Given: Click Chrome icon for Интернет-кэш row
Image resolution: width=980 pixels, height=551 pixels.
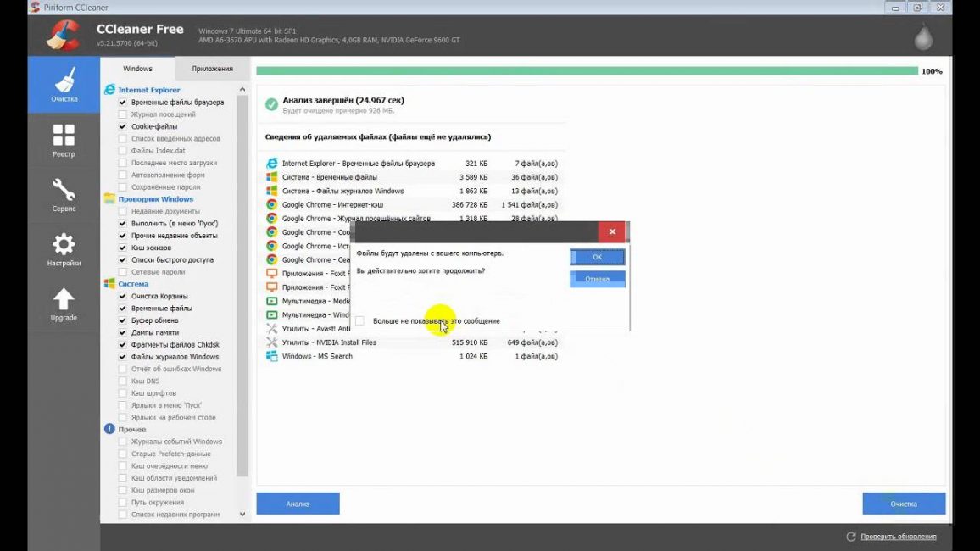Looking at the screenshot, I should tap(272, 204).
